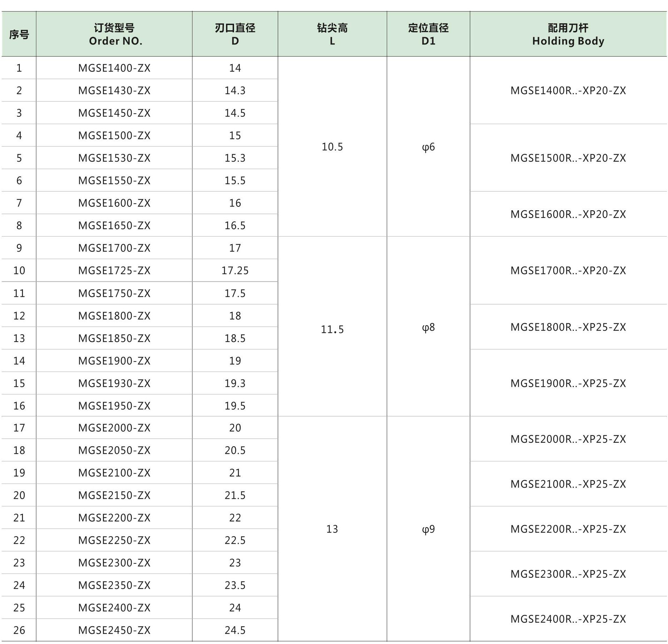Click order number MGSE2100-ZX

click(114, 473)
